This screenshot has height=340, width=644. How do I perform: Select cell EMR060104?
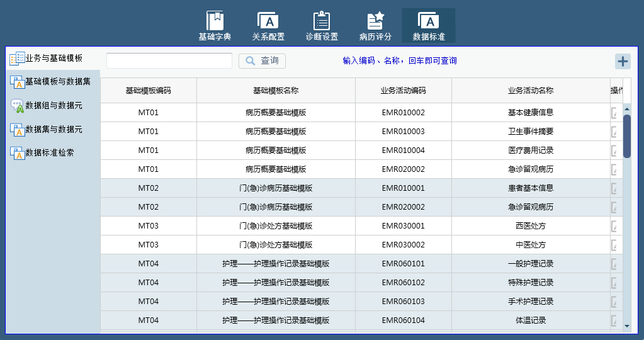click(404, 320)
